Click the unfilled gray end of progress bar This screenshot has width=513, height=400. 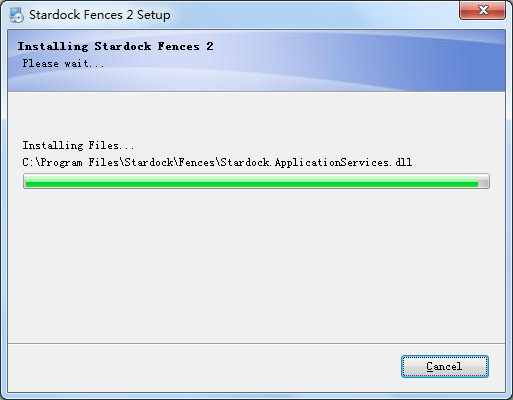483,181
